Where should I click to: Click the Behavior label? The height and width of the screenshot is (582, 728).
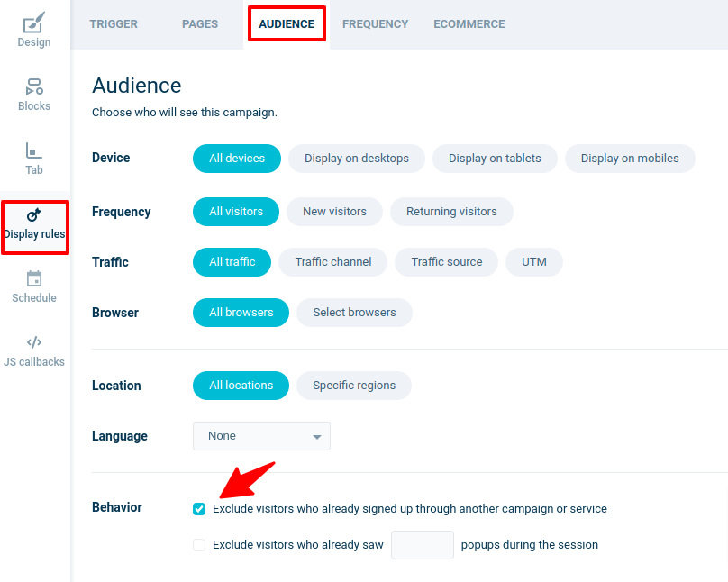pyautogui.click(x=116, y=507)
